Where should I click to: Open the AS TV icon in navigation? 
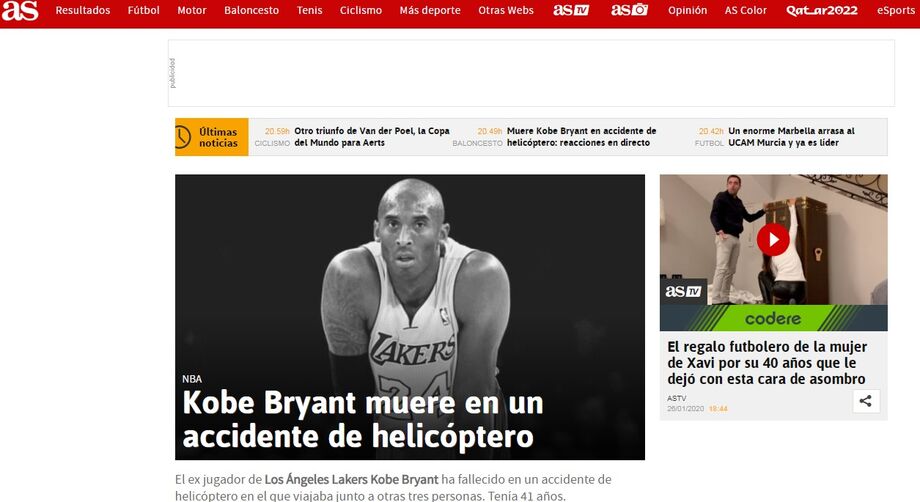(571, 10)
